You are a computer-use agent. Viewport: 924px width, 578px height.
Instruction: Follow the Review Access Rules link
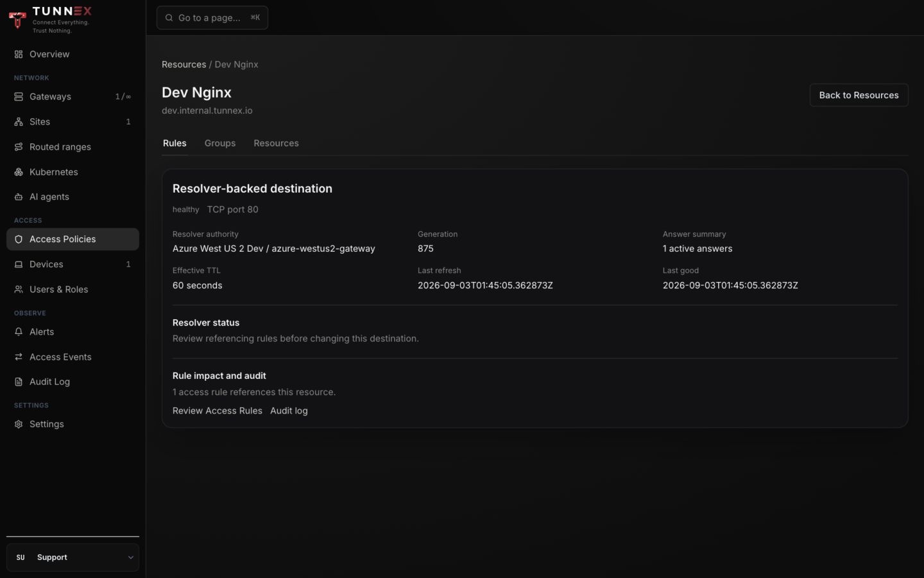(x=218, y=411)
